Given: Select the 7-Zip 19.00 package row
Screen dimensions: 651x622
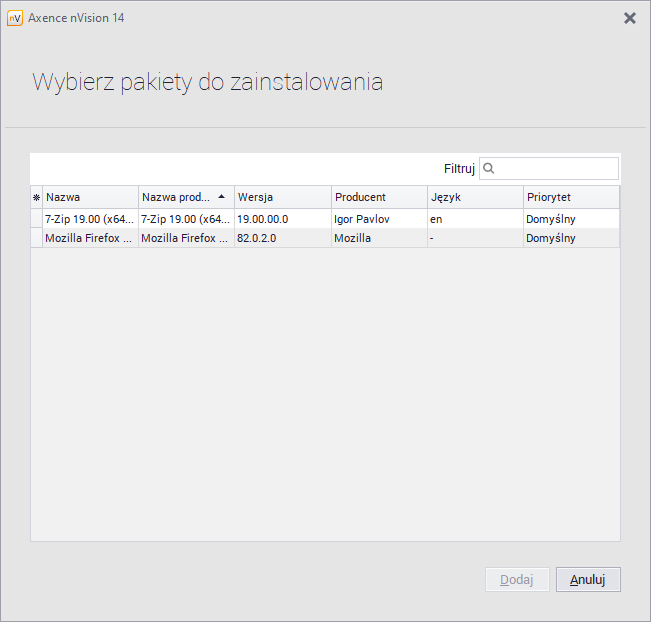Looking at the screenshot, I should pos(89,219).
